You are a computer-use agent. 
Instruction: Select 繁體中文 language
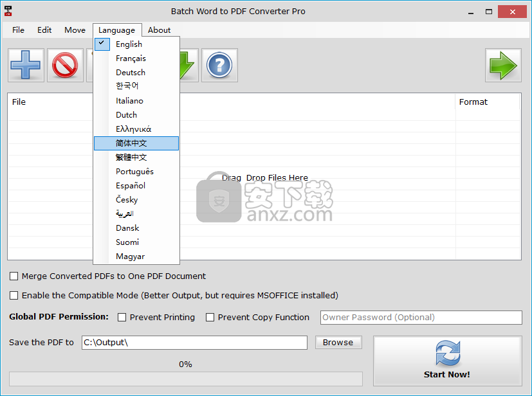pyautogui.click(x=136, y=157)
